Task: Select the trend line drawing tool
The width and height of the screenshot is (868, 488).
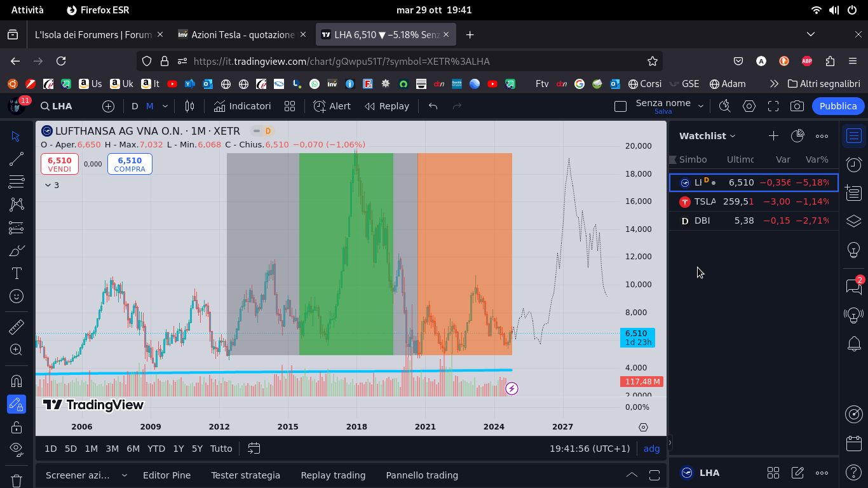Action: point(17,159)
